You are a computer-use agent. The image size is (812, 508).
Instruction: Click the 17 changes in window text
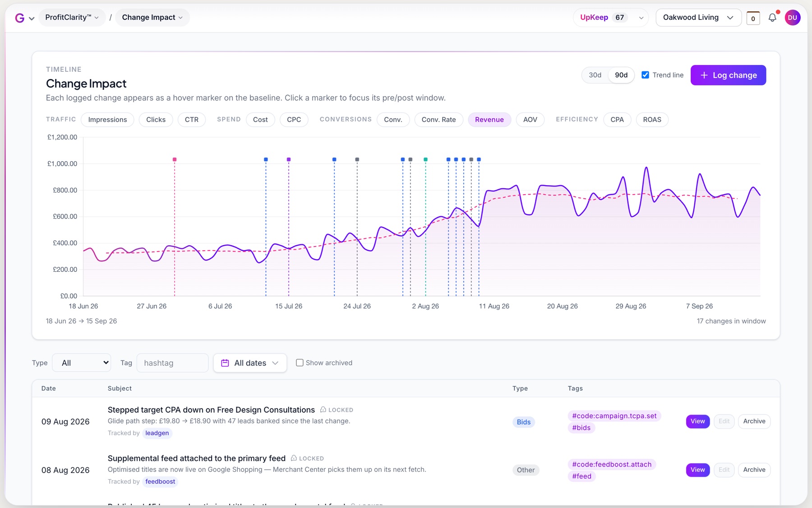pos(731,321)
